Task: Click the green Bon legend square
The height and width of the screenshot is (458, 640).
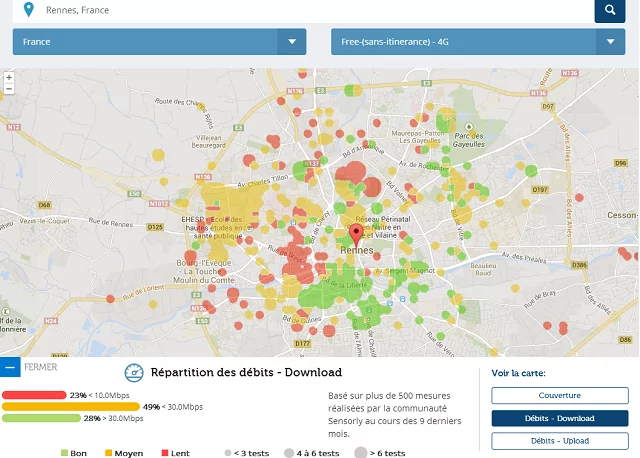Action: 64,453
